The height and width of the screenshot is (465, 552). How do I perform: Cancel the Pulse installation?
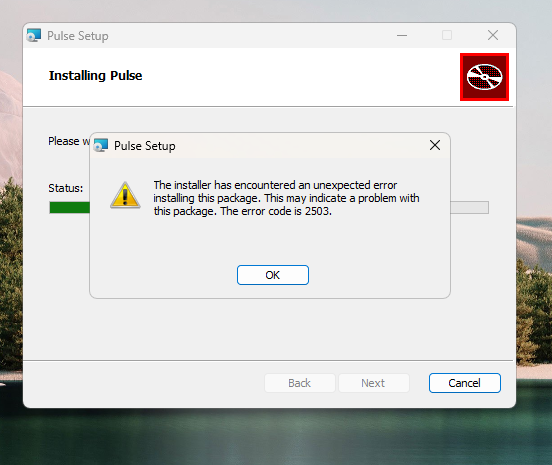(465, 383)
